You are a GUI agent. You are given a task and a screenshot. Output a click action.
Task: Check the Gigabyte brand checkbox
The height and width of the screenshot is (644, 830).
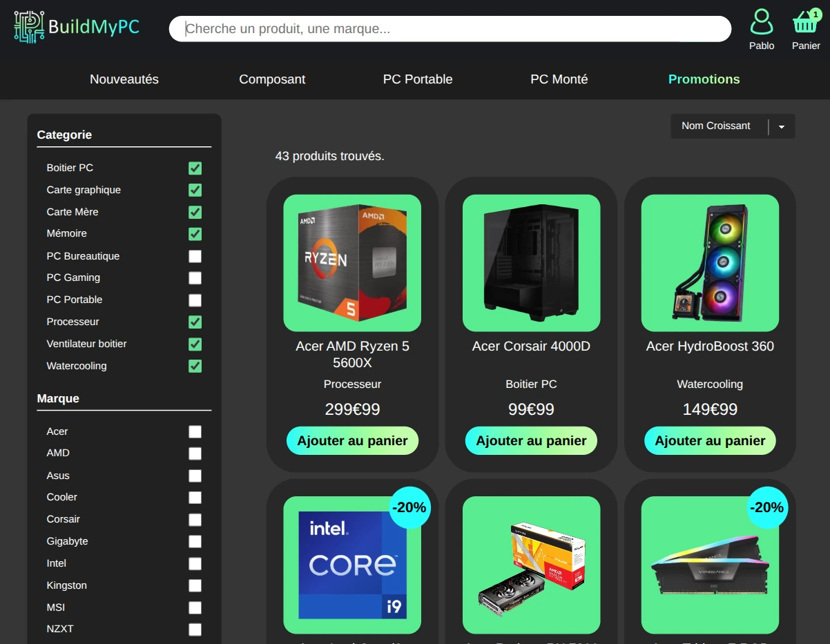195,541
